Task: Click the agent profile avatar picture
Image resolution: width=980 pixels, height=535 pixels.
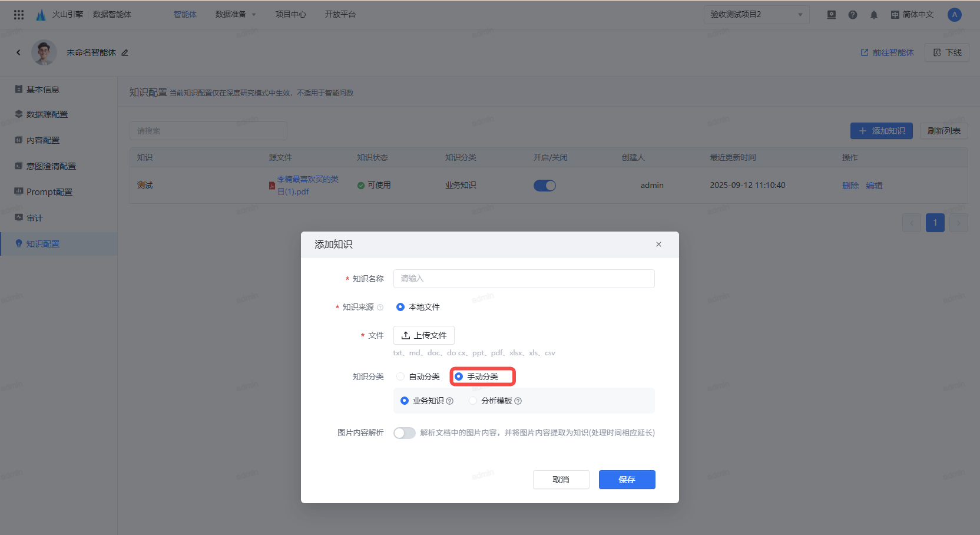Action: click(x=44, y=52)
